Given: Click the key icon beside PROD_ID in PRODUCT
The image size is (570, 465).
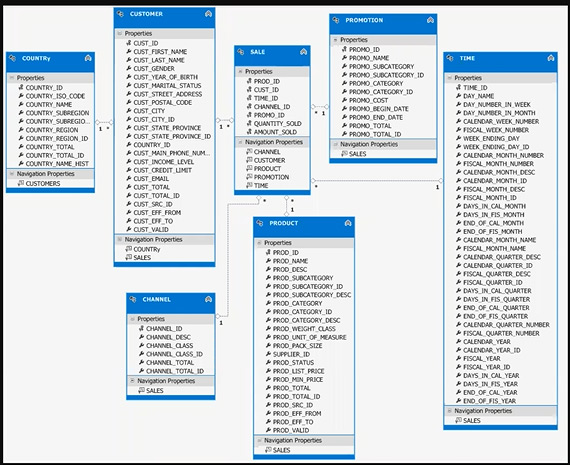Looking at the screenshot, I should click(x=268, y=252).
